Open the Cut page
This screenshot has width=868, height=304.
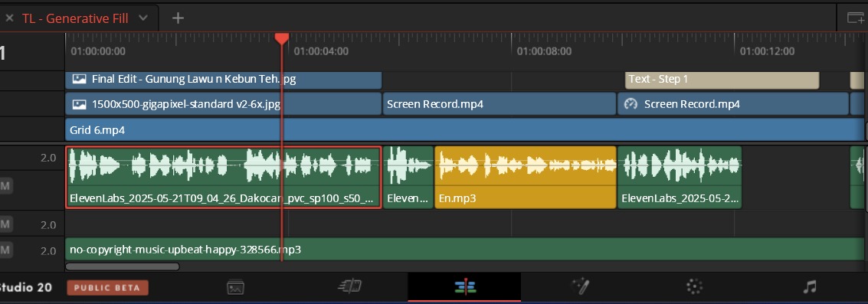tap(350, 286)
